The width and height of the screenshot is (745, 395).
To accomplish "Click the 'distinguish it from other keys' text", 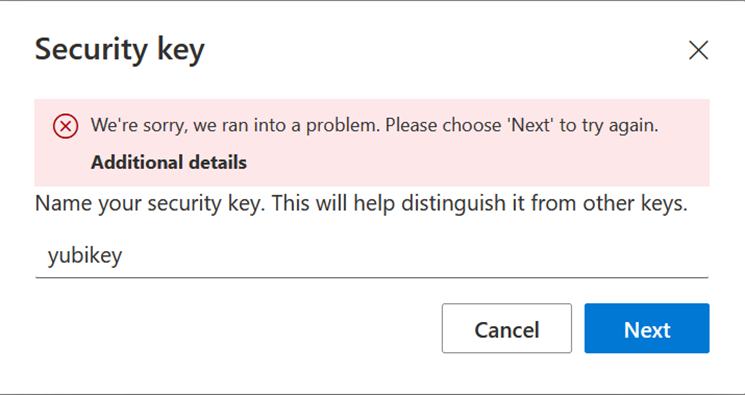I will [544, 203].
